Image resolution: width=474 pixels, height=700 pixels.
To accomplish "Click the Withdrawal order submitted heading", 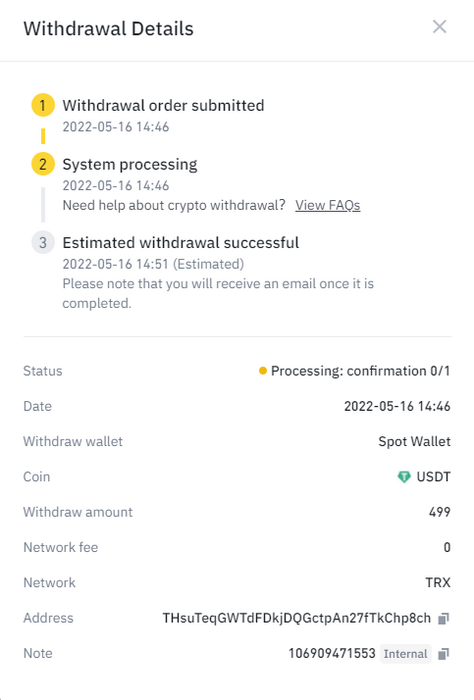I will 163,105.
